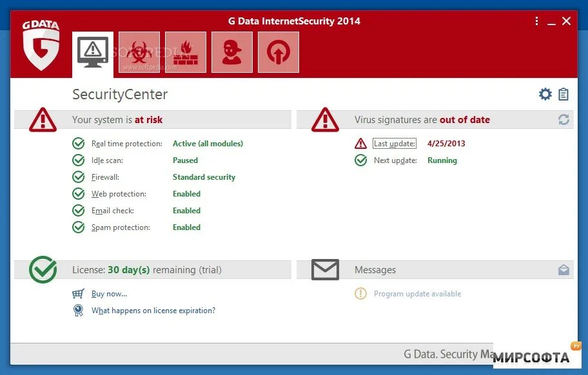Click the shopping cart icon
This screenshot has height=375, width=588.
pyautogui.click(x=78, y=293)
